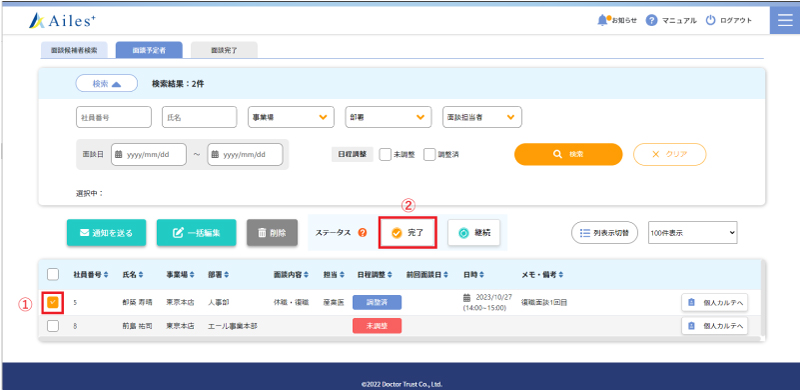Click the 復職面談1回目 memo cell
Image resolution: width=800 pixels, height=390 pixels.
coord(544,303)
